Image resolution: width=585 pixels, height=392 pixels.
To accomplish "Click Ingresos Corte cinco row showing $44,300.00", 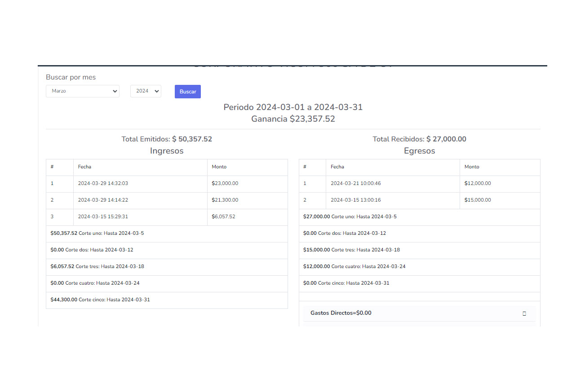I will point(100,300).
